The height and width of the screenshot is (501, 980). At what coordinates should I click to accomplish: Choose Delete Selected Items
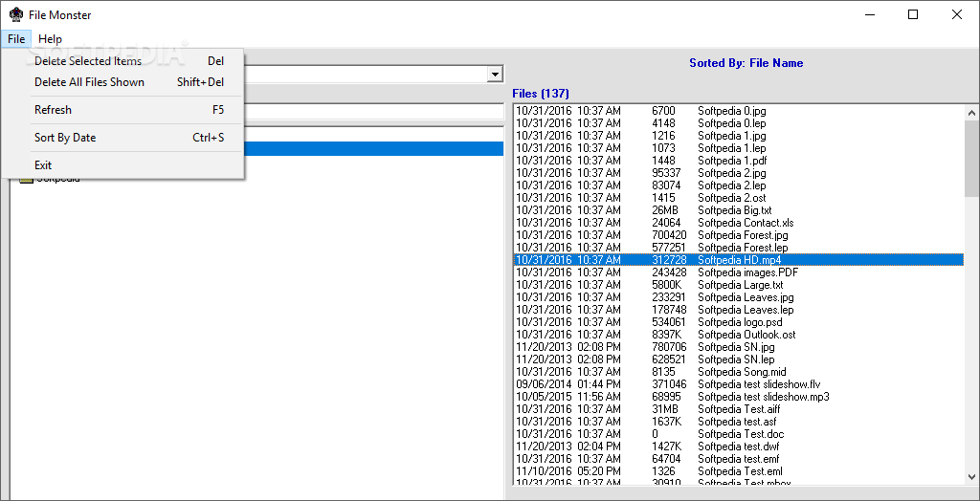tap(122, 61)
